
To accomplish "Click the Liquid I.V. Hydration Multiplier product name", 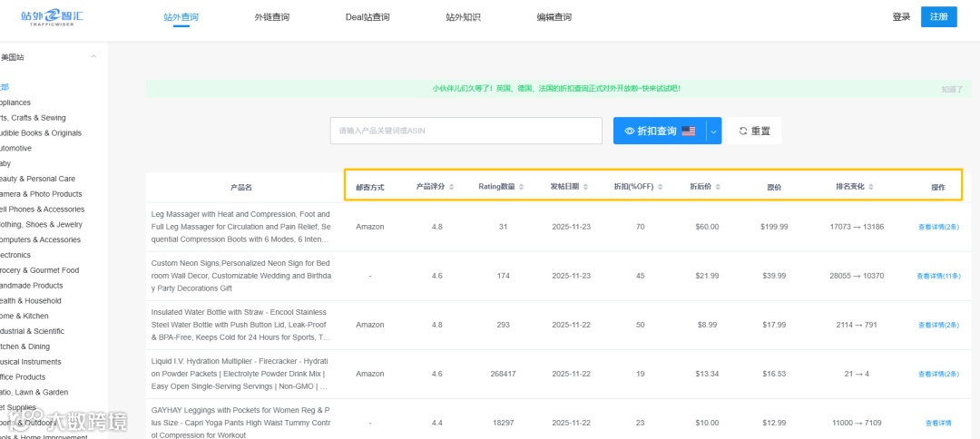I will [241, 374].
